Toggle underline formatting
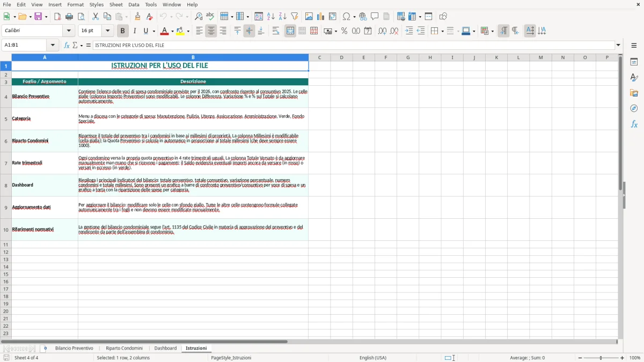 [x=145, y=31]
